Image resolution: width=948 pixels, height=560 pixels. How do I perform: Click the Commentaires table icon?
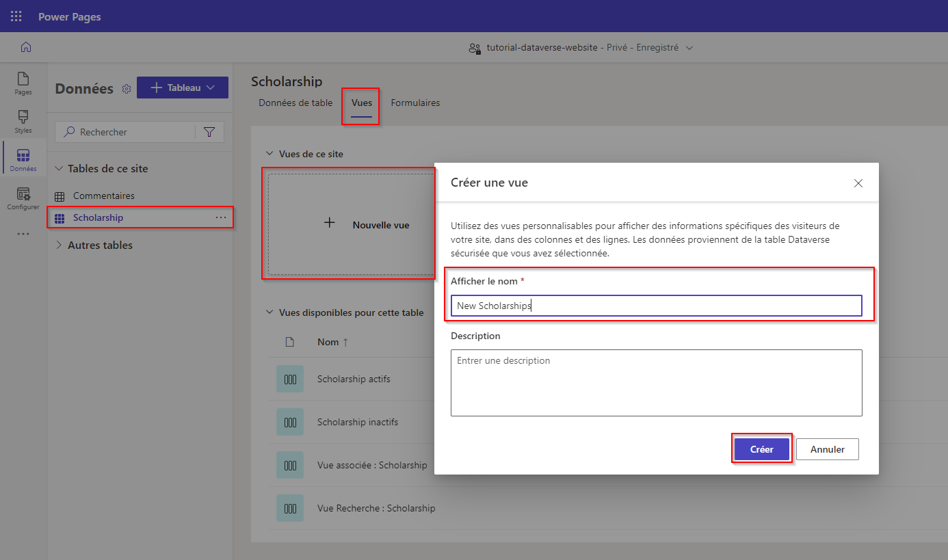(x=60, y=196)
